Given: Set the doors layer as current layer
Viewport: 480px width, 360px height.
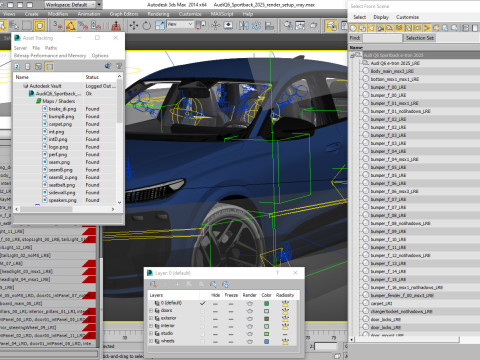Looking at the screenshot, I should click(x=202, y=311).
